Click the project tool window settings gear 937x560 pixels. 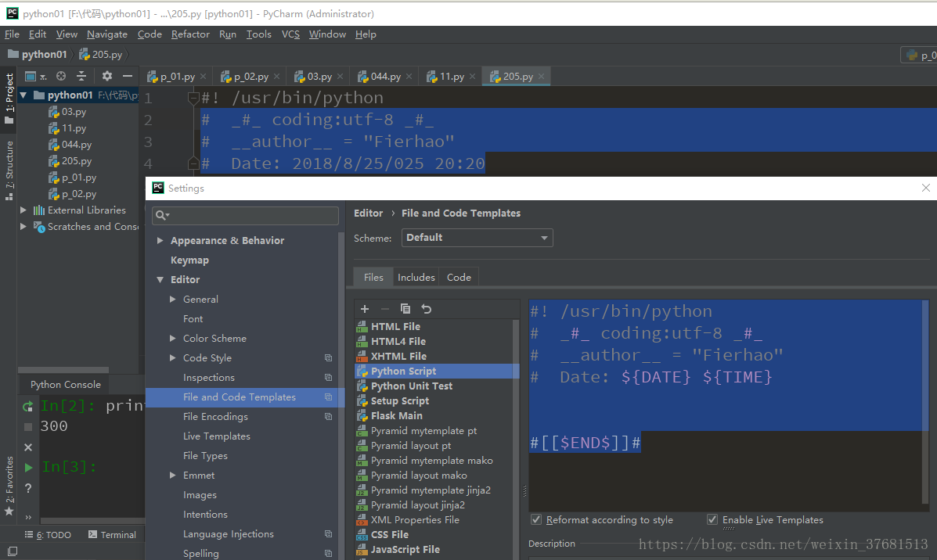[107, 76]
